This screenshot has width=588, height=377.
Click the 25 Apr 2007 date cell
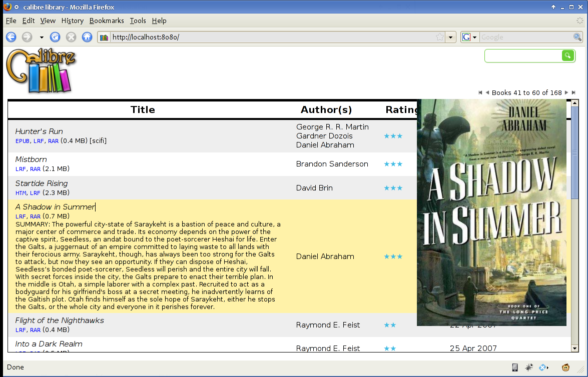pyautogui.click(x=473, y=348)
